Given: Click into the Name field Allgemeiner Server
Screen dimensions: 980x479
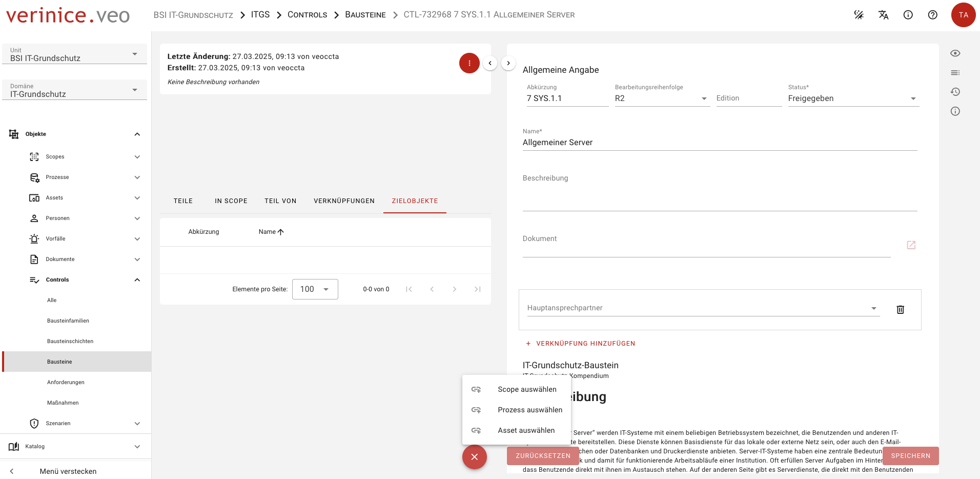Looking at the screenshot, I should 719,143.
